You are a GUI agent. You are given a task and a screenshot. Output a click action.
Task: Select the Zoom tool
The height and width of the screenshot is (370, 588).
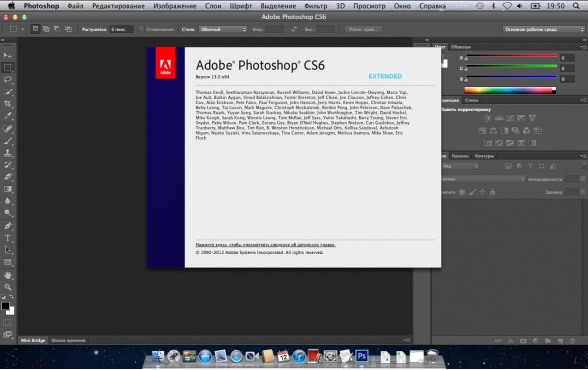[x=8, y=287]
